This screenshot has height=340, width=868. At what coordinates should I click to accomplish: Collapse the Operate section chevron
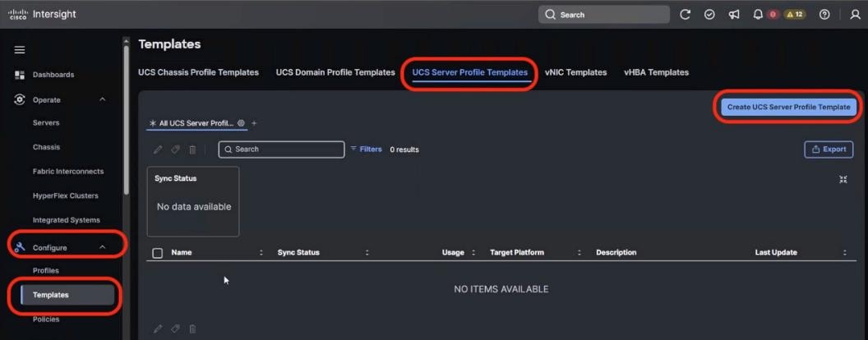pyautogui.click(x=102, y=99)
